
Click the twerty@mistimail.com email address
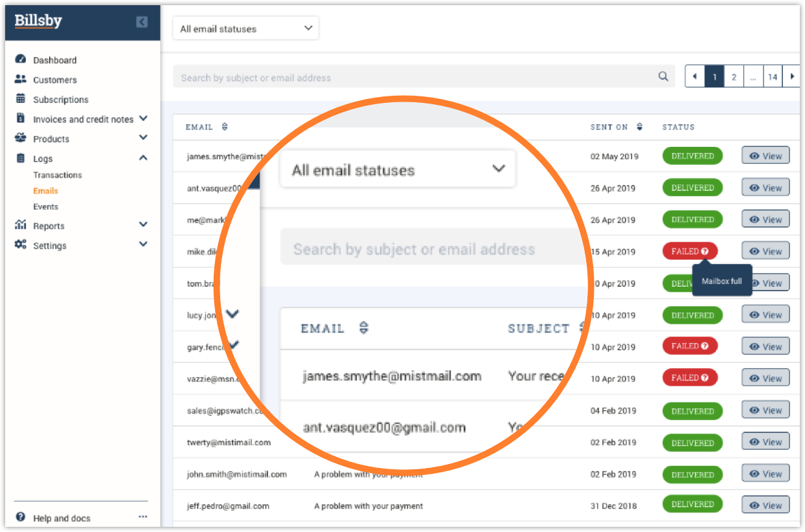coord(229,443)
